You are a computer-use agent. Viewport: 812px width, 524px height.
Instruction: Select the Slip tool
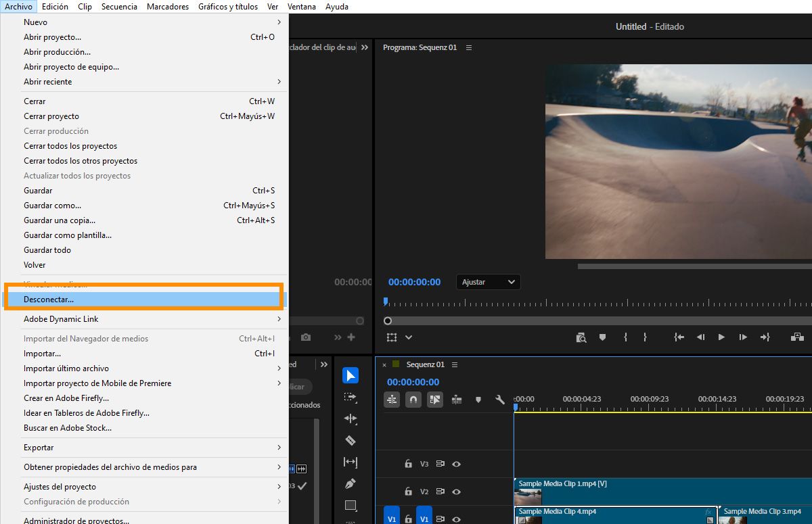pyautogui.click(x=351, y=462)
